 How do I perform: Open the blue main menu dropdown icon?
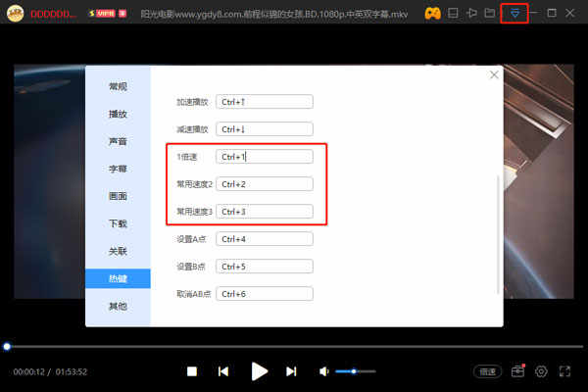(x=514, y=13)
